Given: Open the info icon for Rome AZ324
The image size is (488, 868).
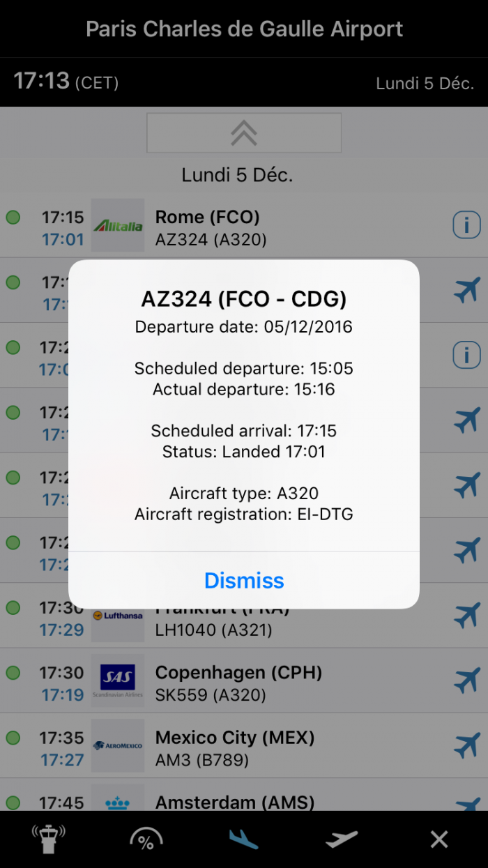Looking at the screenshot, I should (466, 225).
